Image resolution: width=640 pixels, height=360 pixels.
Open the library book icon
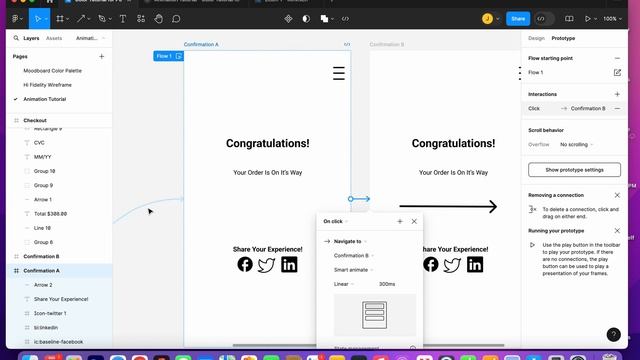(569, 19)
